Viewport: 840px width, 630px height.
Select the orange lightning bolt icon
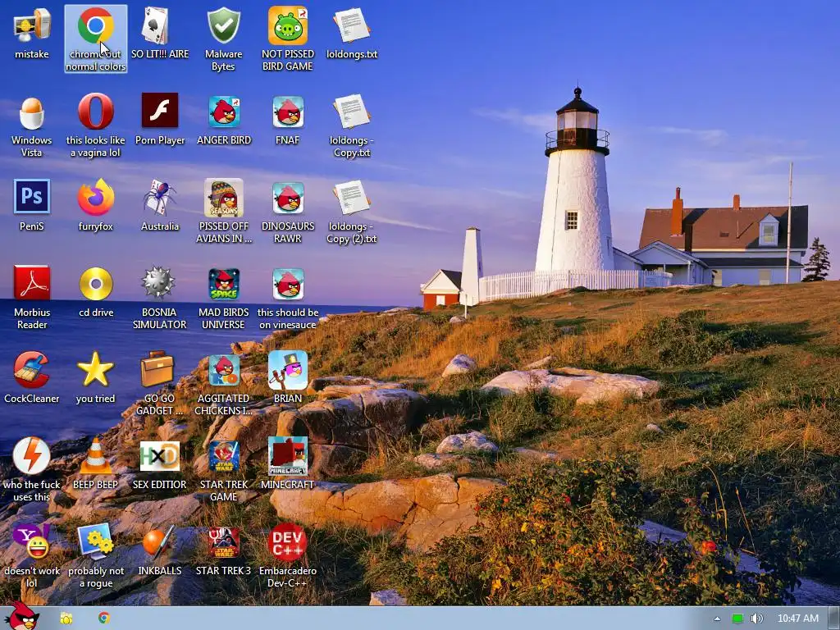[32, 455]
